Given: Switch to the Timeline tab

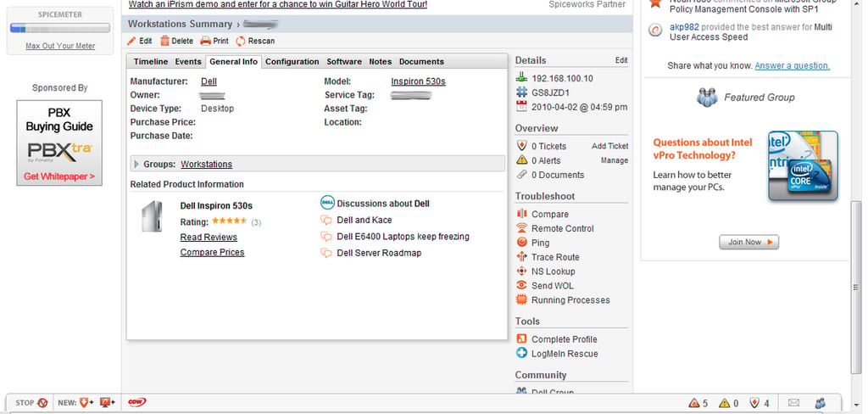Looking at the screenshot, I should click(x=151, y=62).
